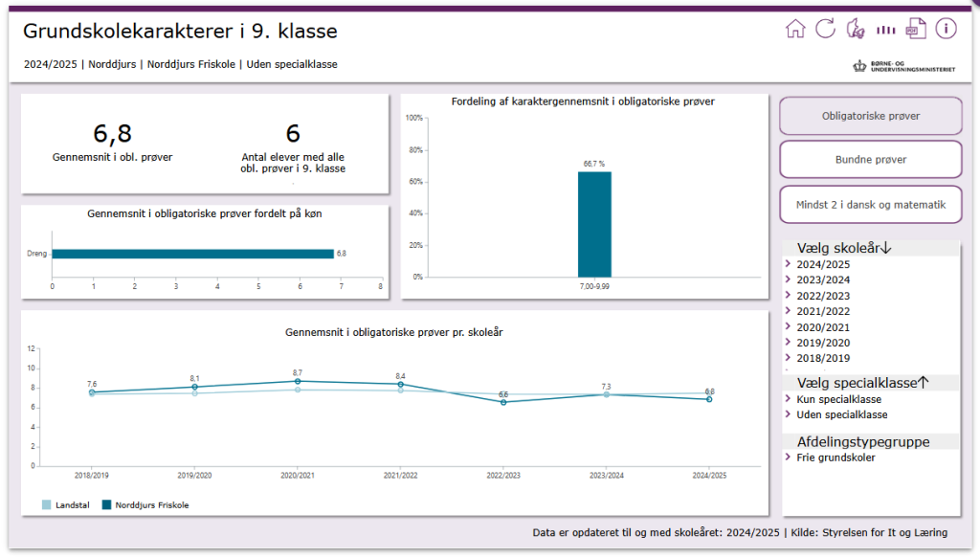The width and height of the screenshot is (980, 558).
Task: Switch to Bundne prøver view
Action: 871,160
